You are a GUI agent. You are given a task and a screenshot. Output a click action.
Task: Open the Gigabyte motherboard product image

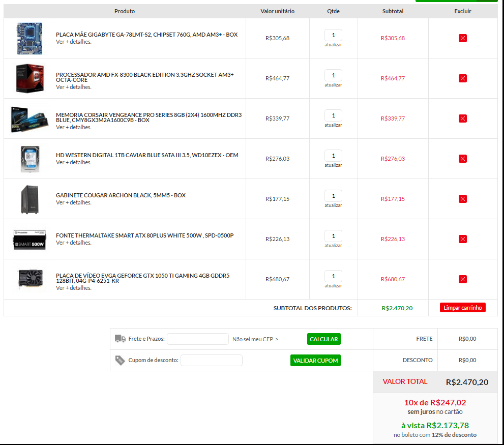pos(29,38)
